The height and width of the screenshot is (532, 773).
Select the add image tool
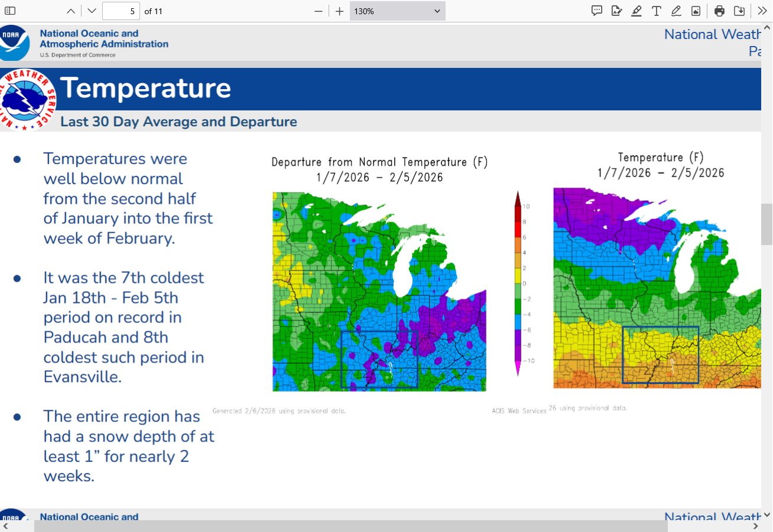pos(696,11)
